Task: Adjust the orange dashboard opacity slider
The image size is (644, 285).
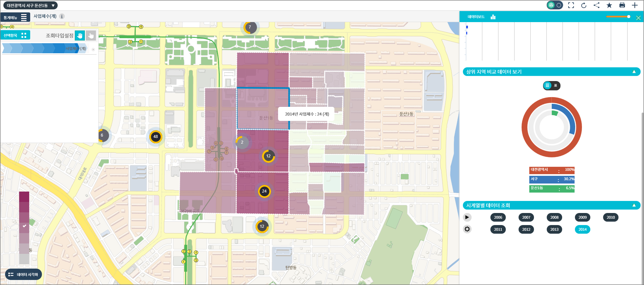Action: click(x=628, y=17)
